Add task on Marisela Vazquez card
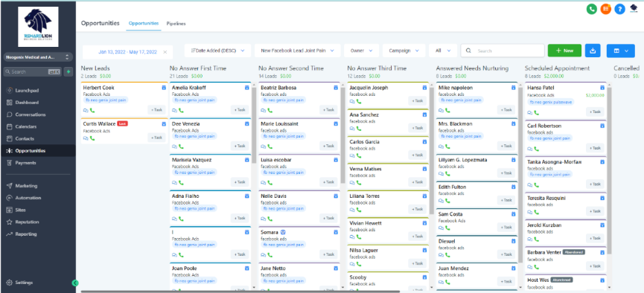Screen dimensions: 644x293 coord(240,182)
